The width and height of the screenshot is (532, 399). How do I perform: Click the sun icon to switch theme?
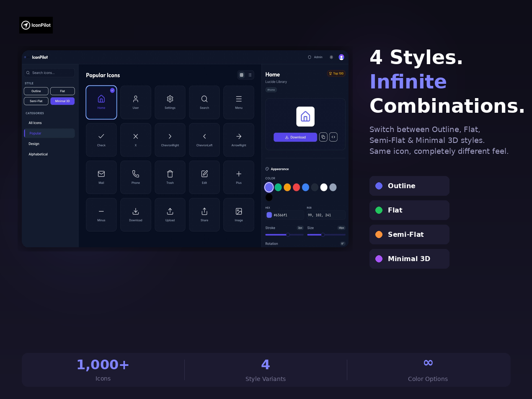pos(331,57)
